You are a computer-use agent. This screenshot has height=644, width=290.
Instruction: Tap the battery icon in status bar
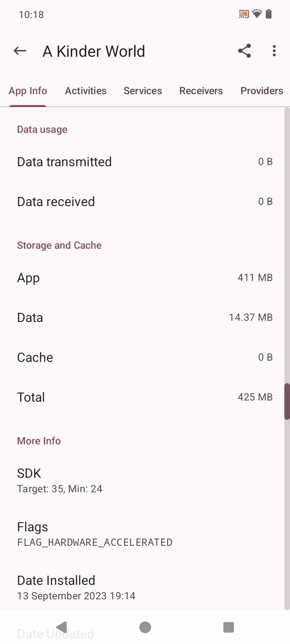click(x=269, y=14)
